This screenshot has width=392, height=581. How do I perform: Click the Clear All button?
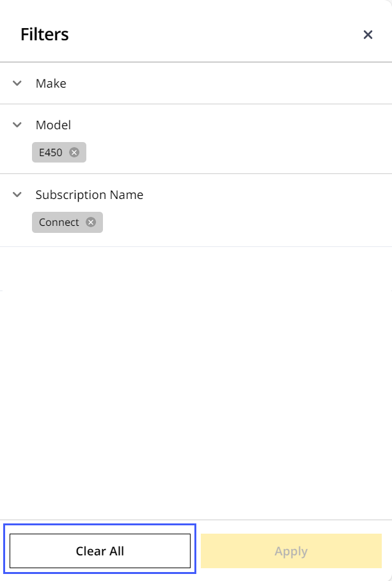tap(100, 551)
